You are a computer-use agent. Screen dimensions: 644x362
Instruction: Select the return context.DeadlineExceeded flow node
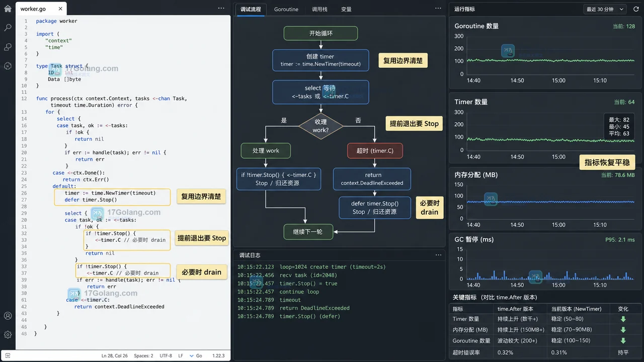click(373, 179)
